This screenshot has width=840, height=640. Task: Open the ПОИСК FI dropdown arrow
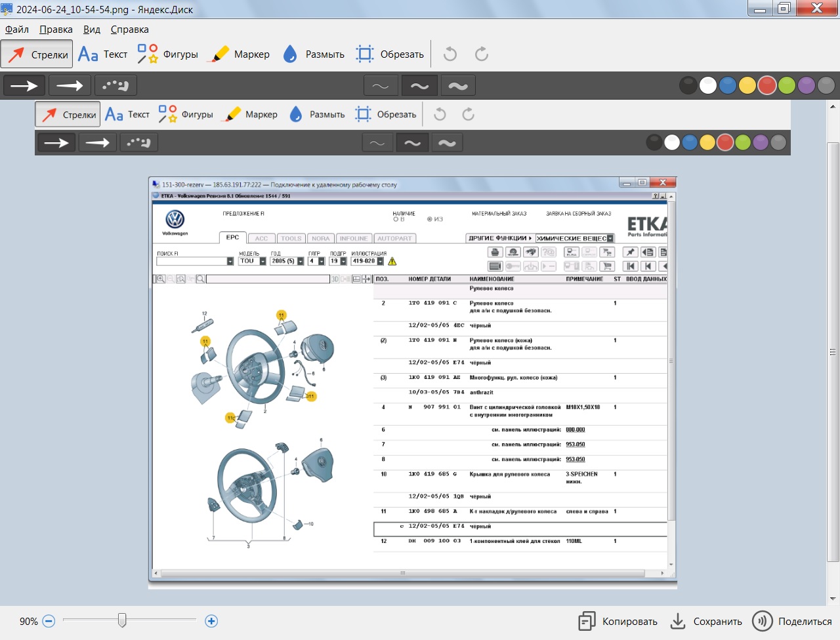coord(230,261)
